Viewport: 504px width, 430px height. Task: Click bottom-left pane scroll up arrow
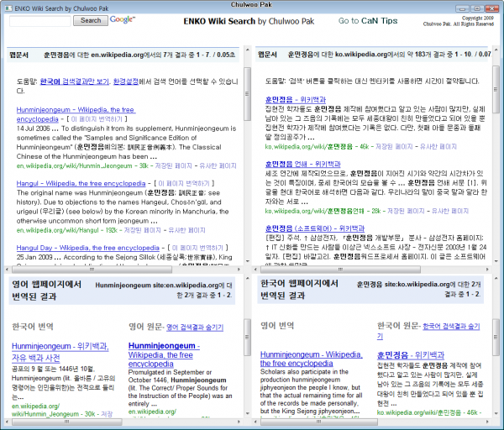[x=247, y=278]
